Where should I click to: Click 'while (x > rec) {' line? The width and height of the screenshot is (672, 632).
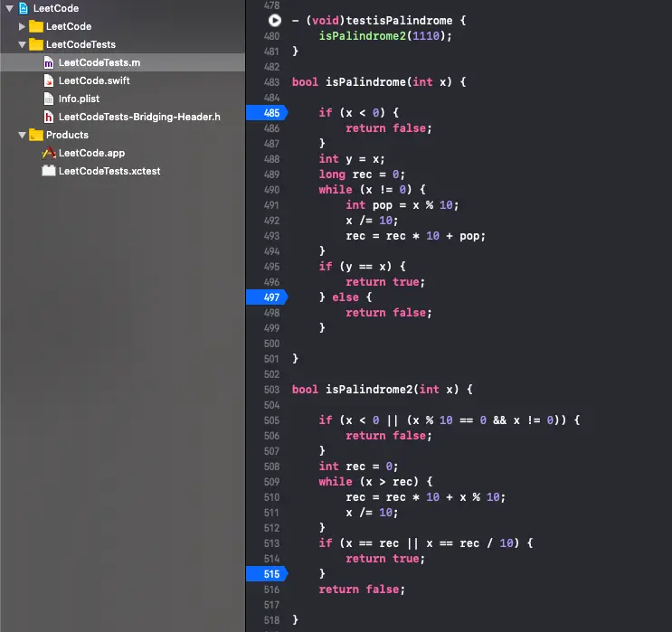point(375,482)
